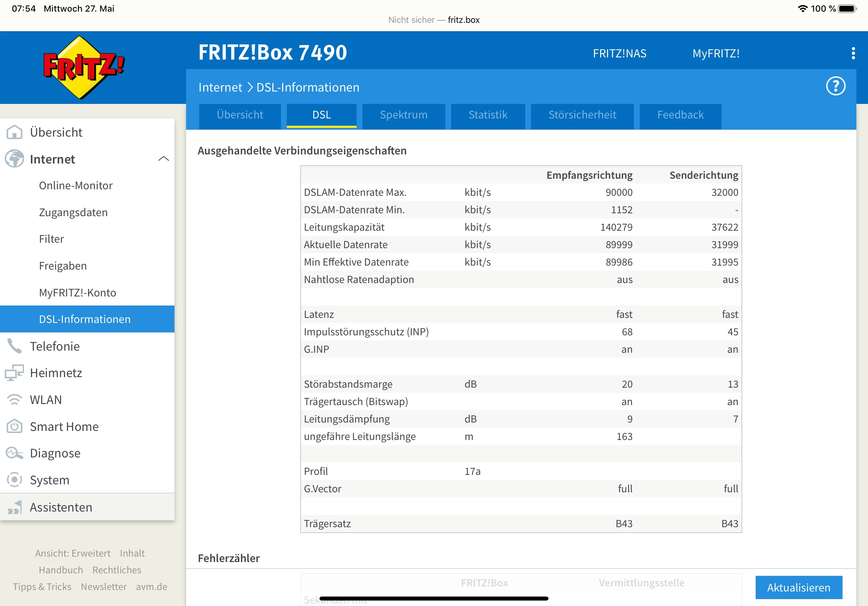Open the MyFRITZ! header link
The width and height of the screenshot is (868, 606).
point(715,54)
